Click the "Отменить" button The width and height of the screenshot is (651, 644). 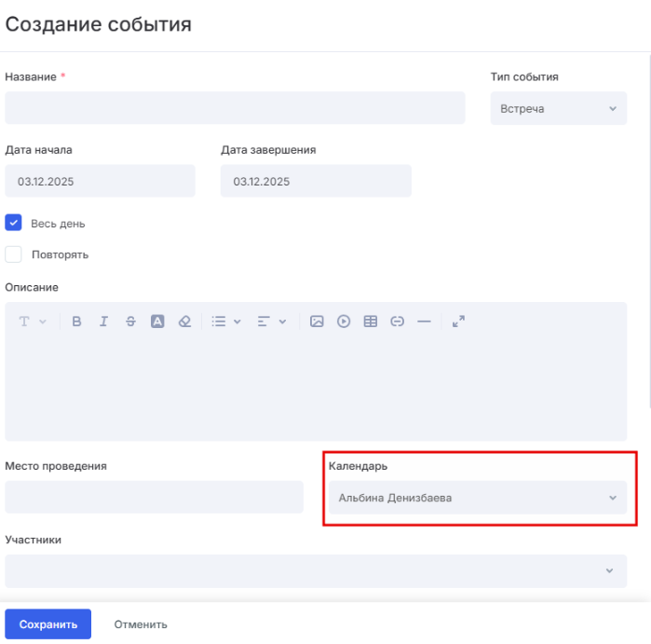click(x=141, y=624)
